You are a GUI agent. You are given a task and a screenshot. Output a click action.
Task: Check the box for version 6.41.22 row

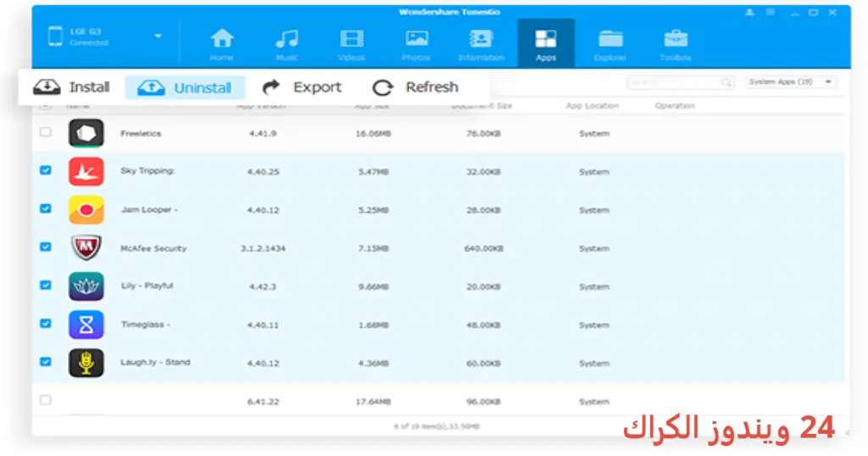pos(46,399)
